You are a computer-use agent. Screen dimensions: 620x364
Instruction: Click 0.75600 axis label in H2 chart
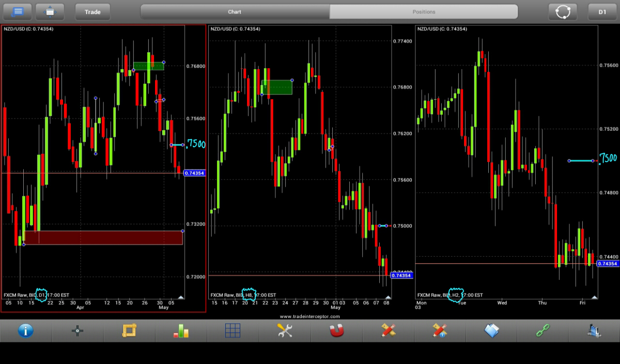[x=608, y=65]
